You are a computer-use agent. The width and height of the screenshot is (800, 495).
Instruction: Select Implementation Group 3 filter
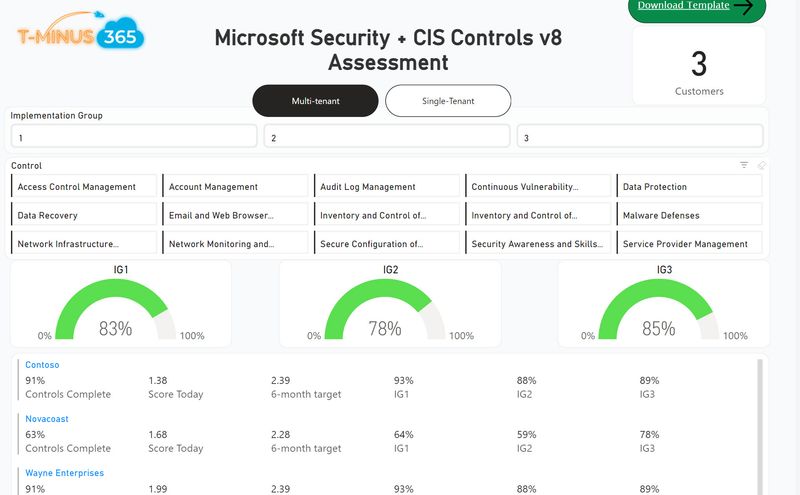tap(640, 137)
